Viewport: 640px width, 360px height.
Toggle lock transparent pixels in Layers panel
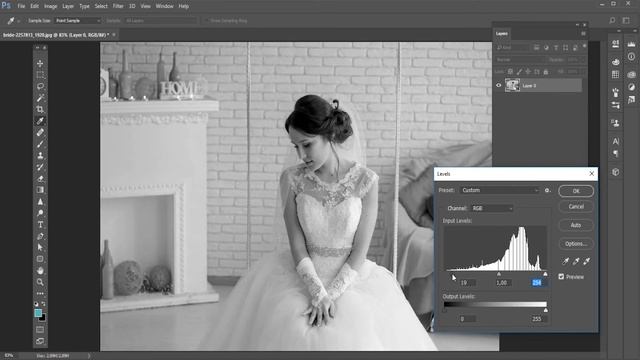pyautogui.click(x=510, y=72)
